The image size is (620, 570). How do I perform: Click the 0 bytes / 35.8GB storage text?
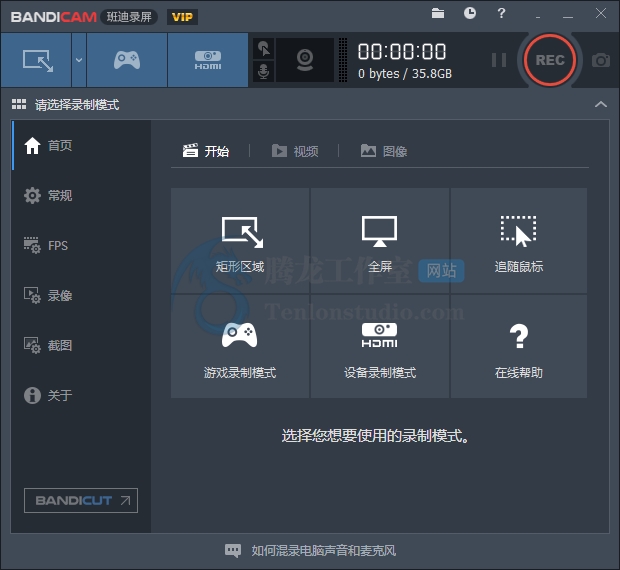click(405, 74)
